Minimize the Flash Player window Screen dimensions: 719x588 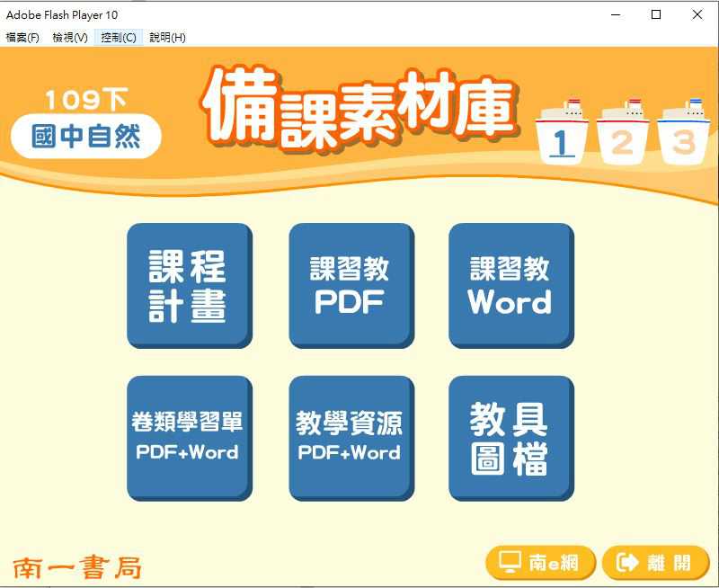[x=616, y=14]
